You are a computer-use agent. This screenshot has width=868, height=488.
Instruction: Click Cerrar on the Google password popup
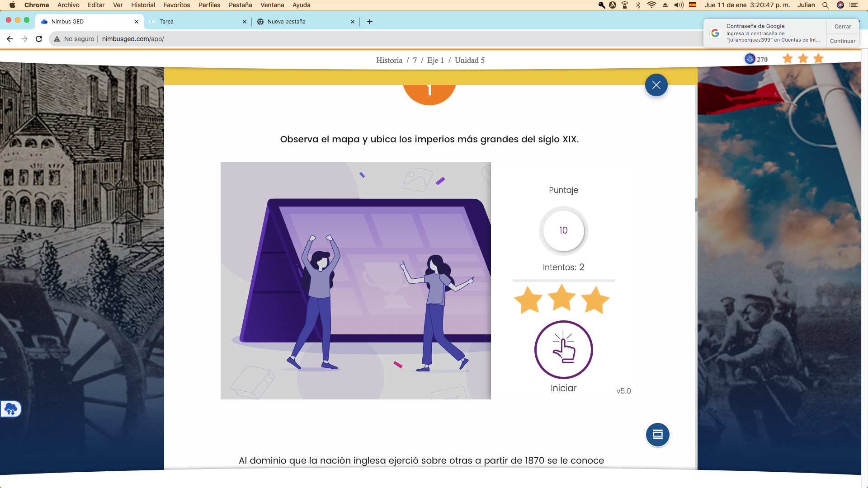coord(842,26)
